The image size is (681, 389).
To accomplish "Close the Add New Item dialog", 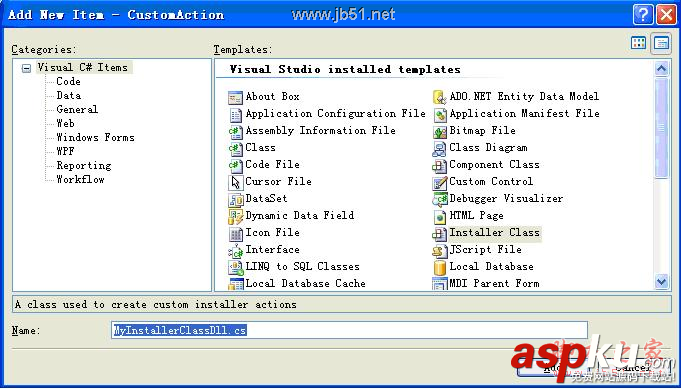I will [x=666, y=16].
